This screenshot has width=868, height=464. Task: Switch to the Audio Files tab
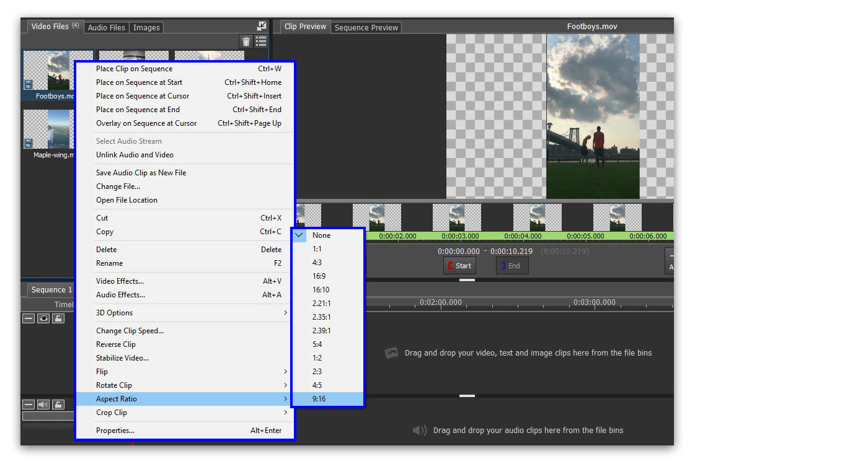coord(106,27)
